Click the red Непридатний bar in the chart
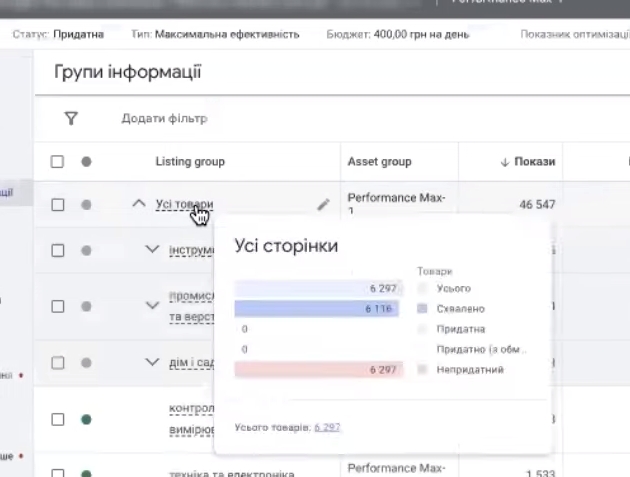 [x=318, y=370]
